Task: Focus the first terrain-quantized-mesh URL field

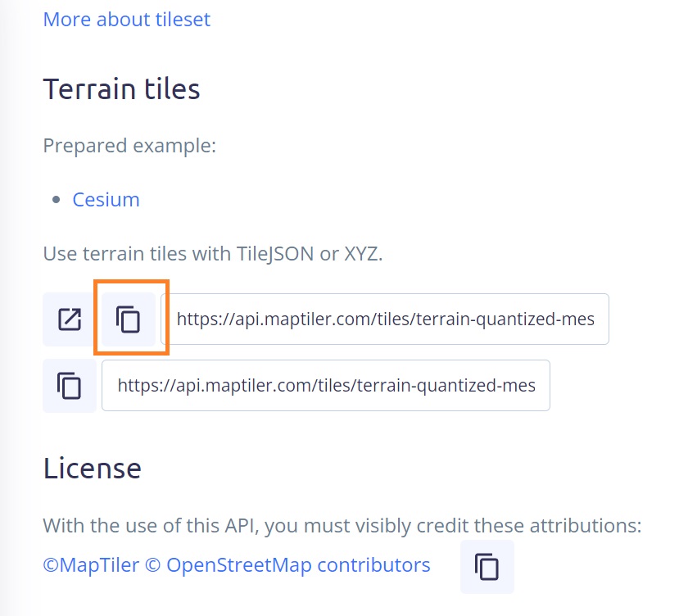Action: click(x=385, y=319)
